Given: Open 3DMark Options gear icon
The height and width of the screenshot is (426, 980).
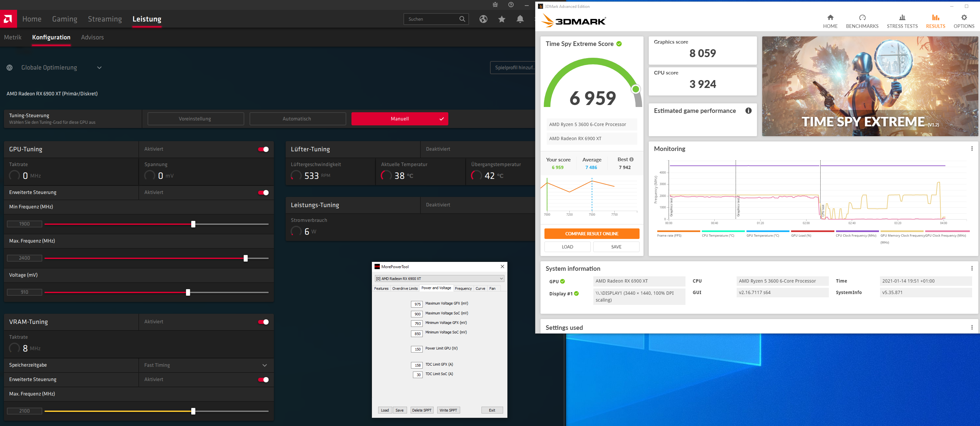Looking at the screenshot, I should coord(964,18).
